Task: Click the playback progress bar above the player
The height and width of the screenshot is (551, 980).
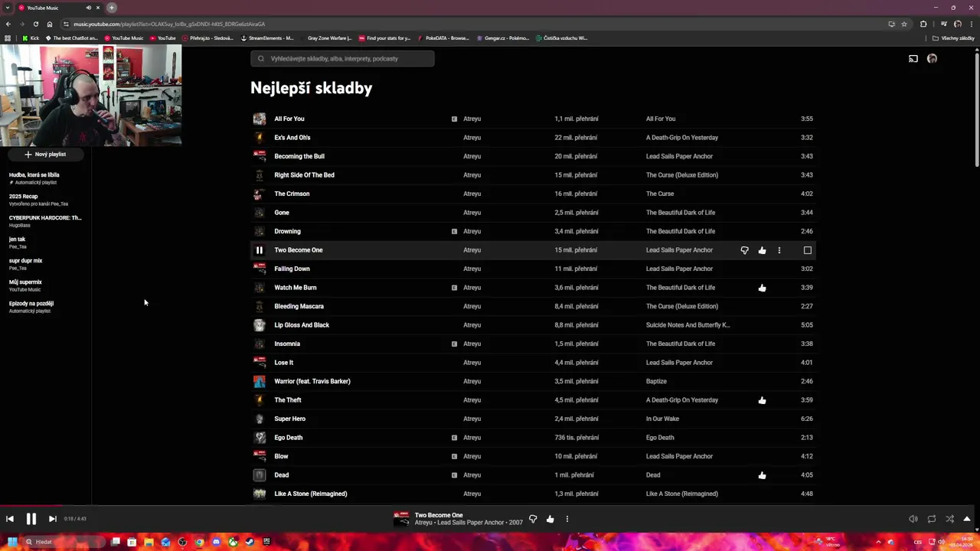Action: tap(490, 505)
